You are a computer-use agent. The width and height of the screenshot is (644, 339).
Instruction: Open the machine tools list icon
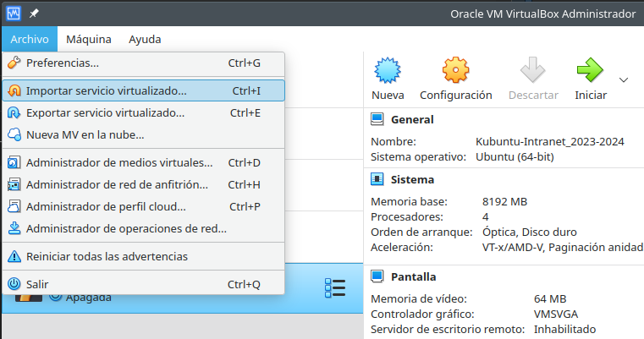tap(335, 288)
